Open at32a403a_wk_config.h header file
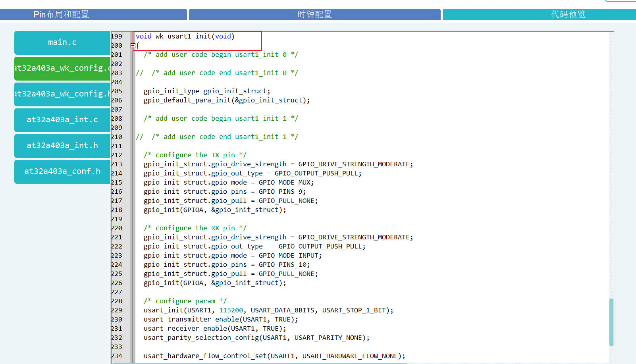Screen dimensions: 636x364 point(62,94)
